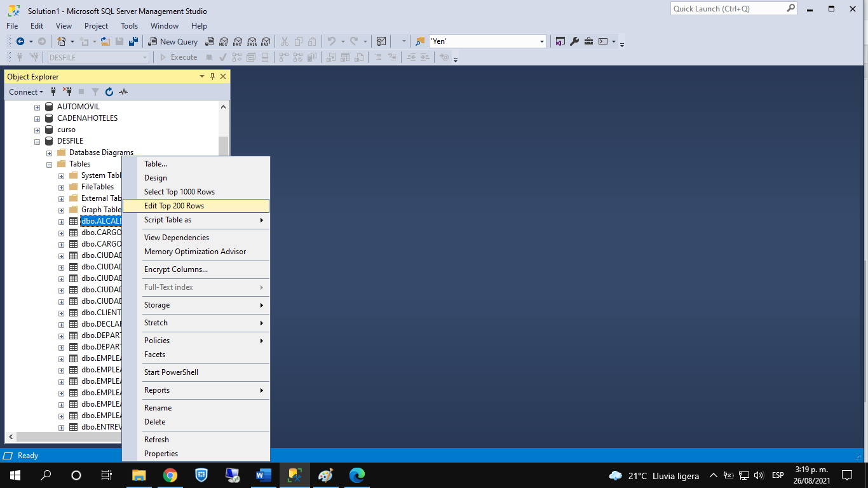Open the New Project dropdown arrow
Viewport: 868px width, 488px height.
(x=72, y=41)
